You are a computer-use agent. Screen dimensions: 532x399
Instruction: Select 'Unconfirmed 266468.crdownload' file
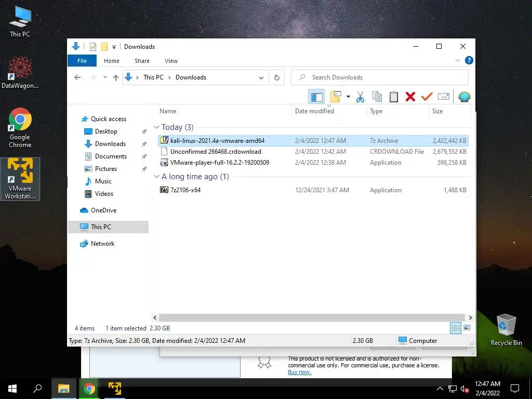click(313, 151)
